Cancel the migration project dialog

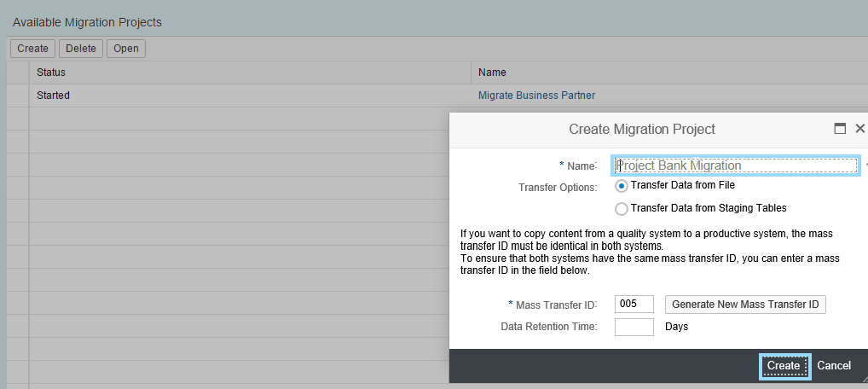click(834, 366)
